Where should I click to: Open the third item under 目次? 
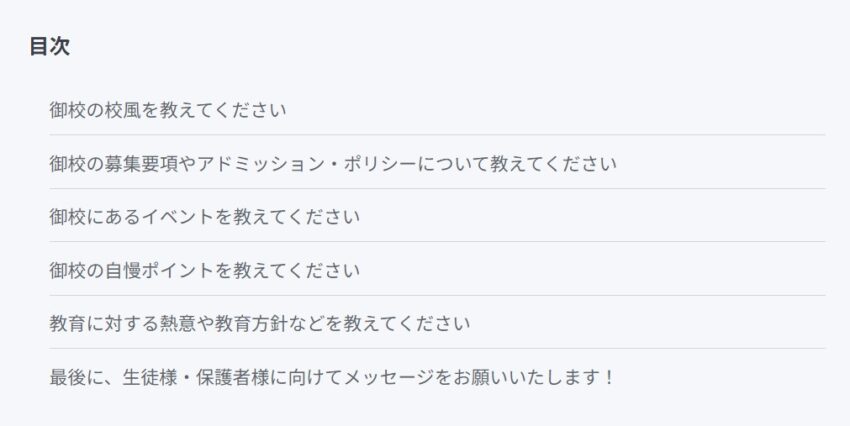click(204, 217)
